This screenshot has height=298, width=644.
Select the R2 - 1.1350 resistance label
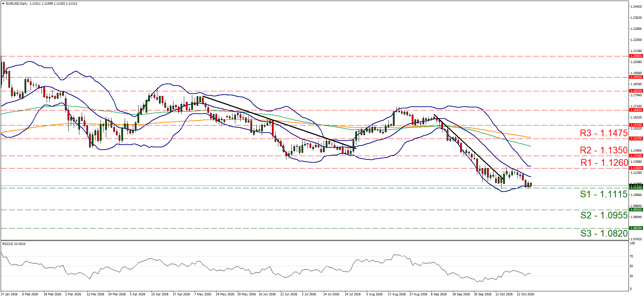(x=604, y=150)
